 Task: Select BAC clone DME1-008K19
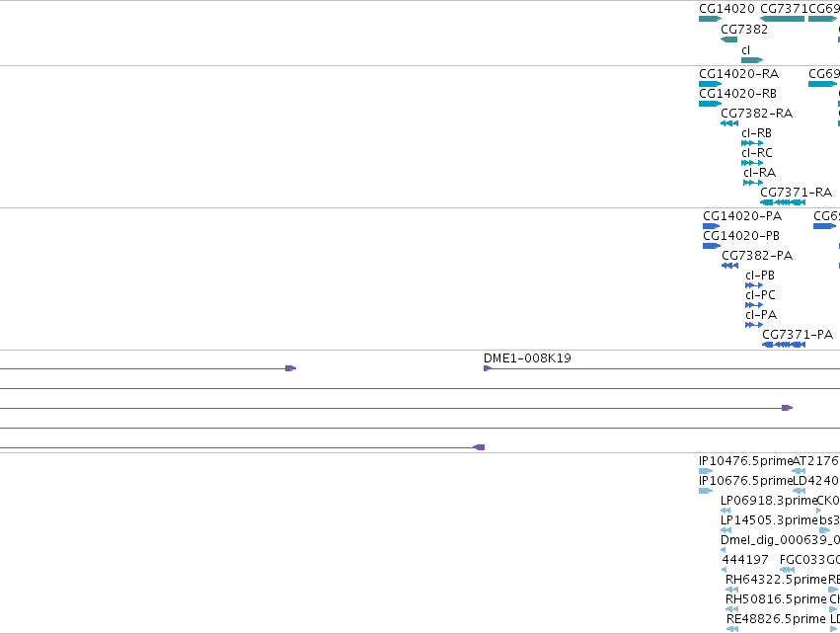pyautogui.click(x=661, y=368)
